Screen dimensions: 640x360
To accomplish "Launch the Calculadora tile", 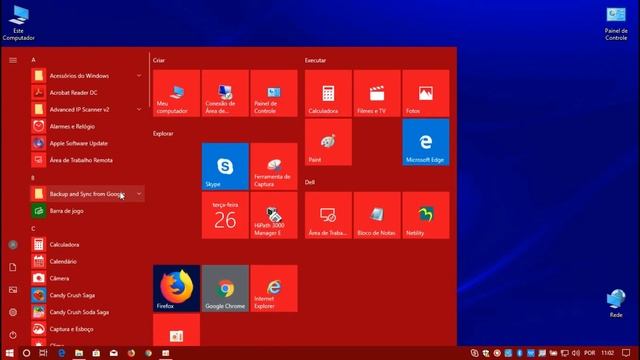I will point(328,93).
